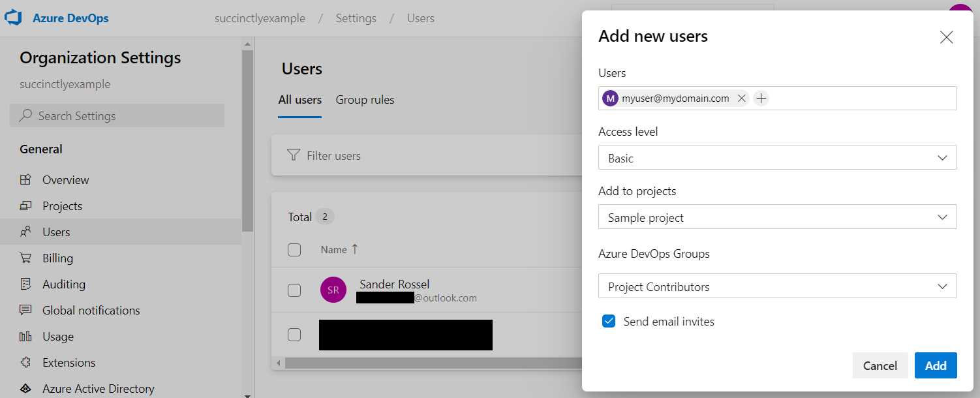Open the Azure DevOps Groups dropdown

(777, 286)
